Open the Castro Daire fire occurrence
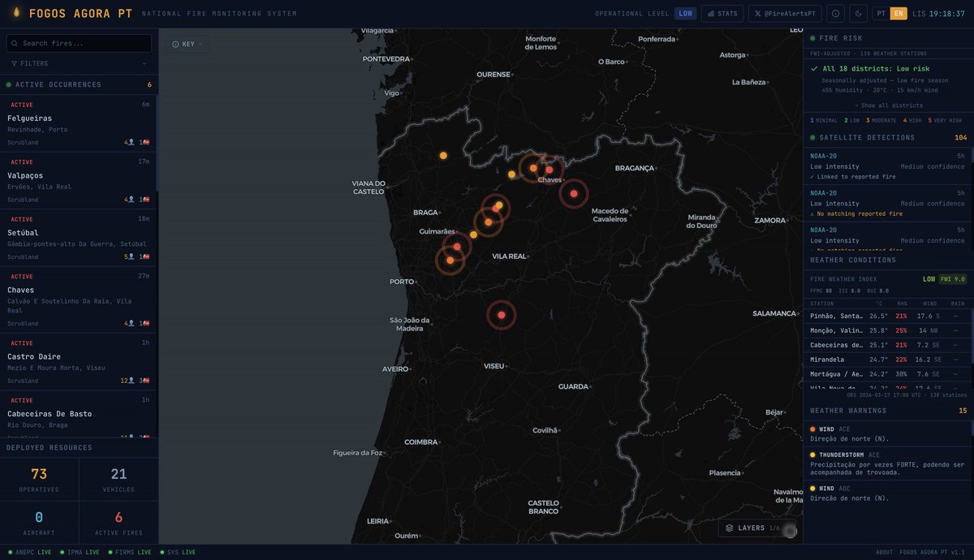This screenshot has width=974, height=560. [78, 362]
